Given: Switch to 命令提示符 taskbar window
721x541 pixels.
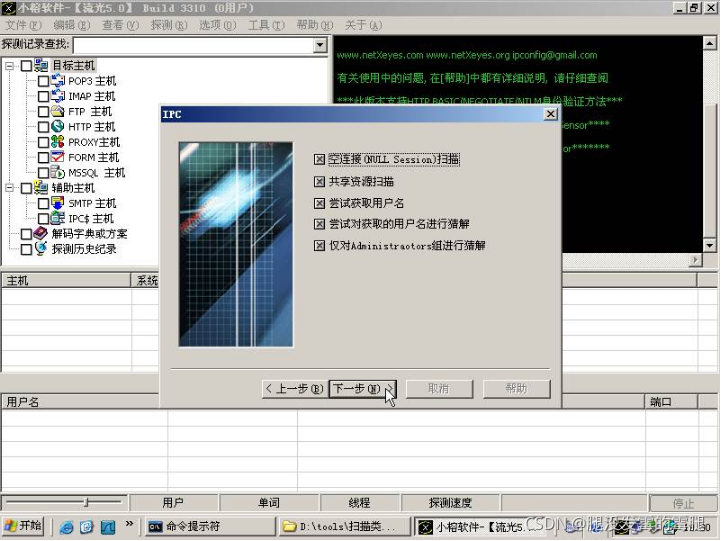Looking at the screenshot, I should pos(210,527).
